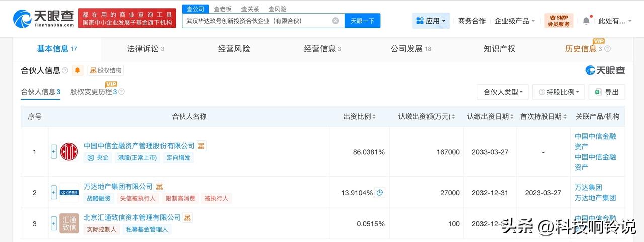644x242 pixels.
Task: Sort by 首次持股日期 column arrows
Action: pyautogui.click(x=566, y=117)
